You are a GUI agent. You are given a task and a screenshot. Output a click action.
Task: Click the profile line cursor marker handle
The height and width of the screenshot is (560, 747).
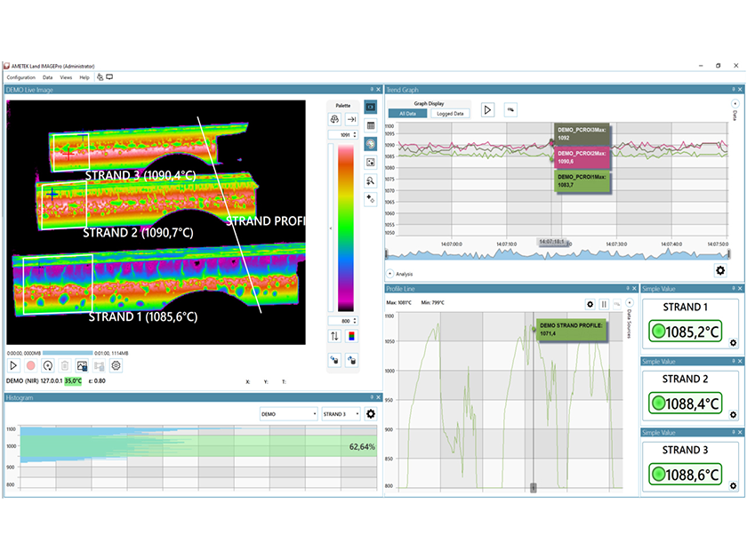click(x=533, y=488)
